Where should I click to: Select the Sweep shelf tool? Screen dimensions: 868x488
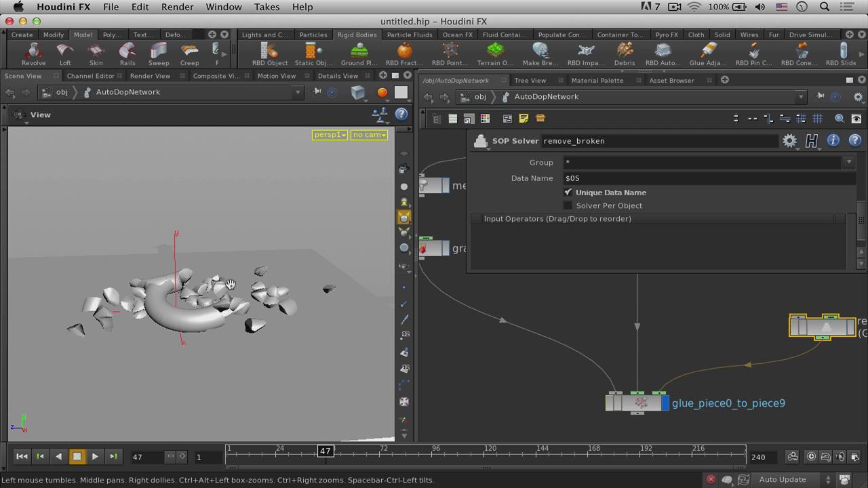159,54
